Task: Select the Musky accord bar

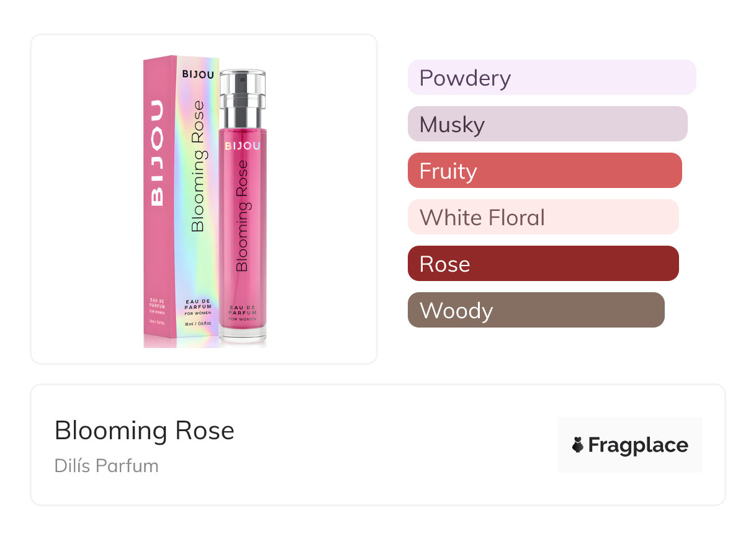Action: [x=547, y=124]
